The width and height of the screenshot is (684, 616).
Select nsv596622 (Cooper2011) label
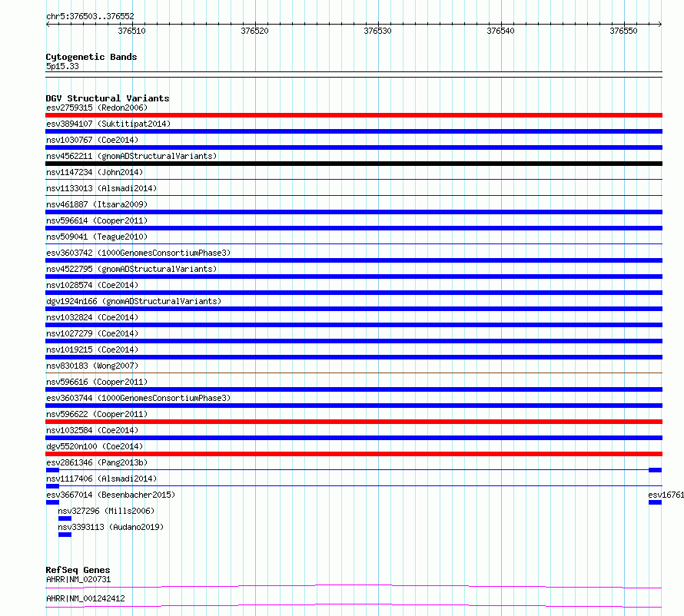pos(97,414)
